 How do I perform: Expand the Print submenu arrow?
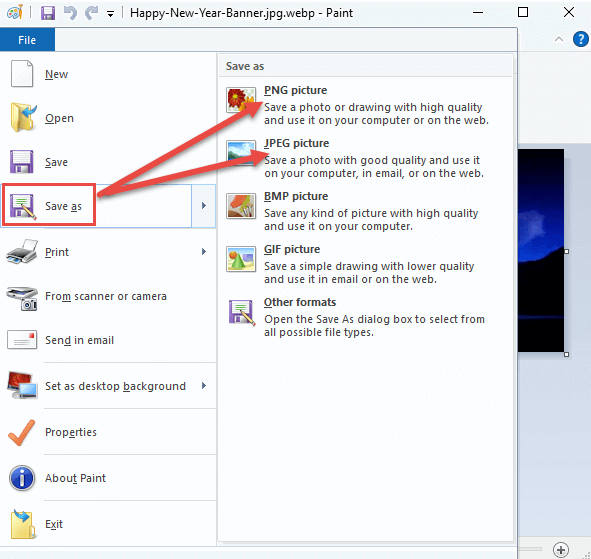(204, 251)
